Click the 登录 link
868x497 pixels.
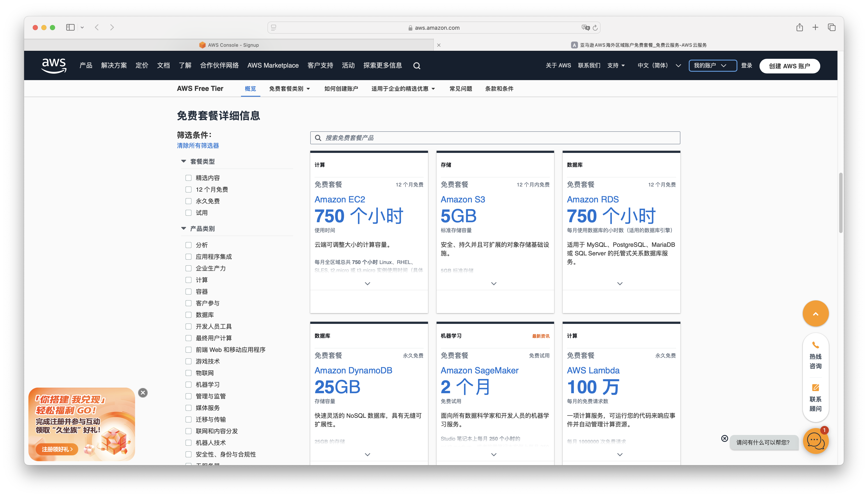click(747, 65)
